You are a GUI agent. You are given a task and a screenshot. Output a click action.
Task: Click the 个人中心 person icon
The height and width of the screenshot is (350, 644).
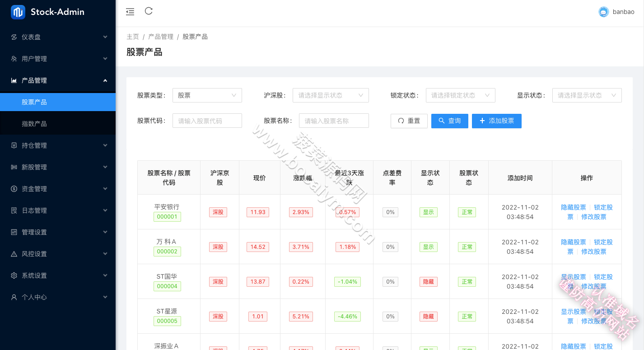tap(14, 297)
